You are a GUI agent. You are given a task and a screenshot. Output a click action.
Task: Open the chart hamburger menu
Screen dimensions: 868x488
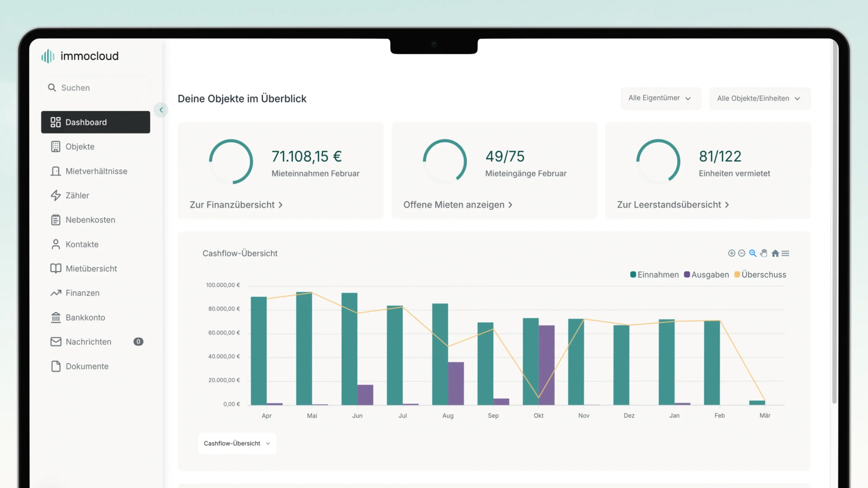(785, 253)
